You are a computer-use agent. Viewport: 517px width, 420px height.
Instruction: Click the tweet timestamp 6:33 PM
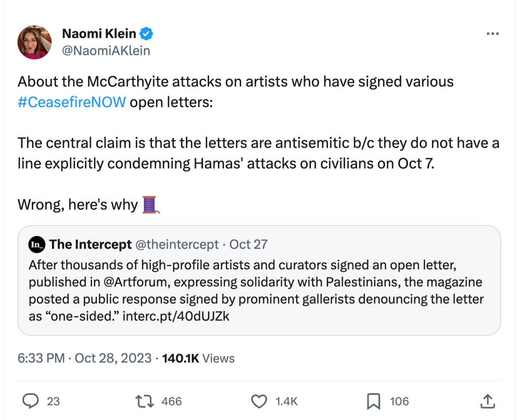[x=41, y=358]
